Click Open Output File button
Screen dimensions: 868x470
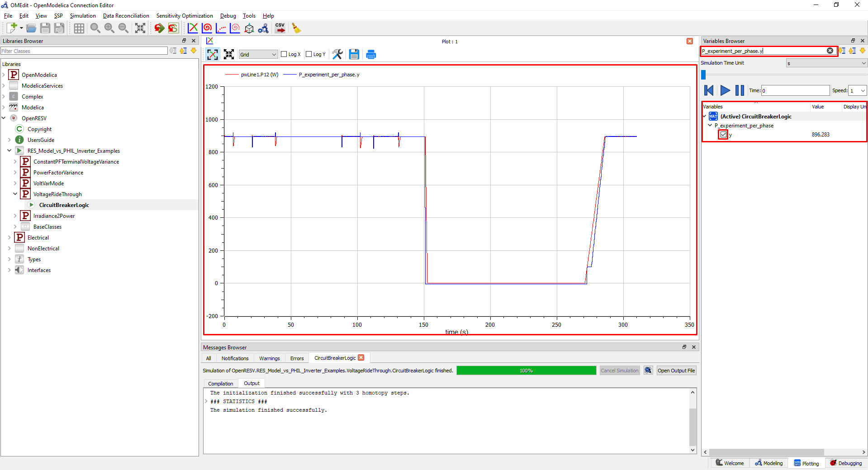(676, 371)
